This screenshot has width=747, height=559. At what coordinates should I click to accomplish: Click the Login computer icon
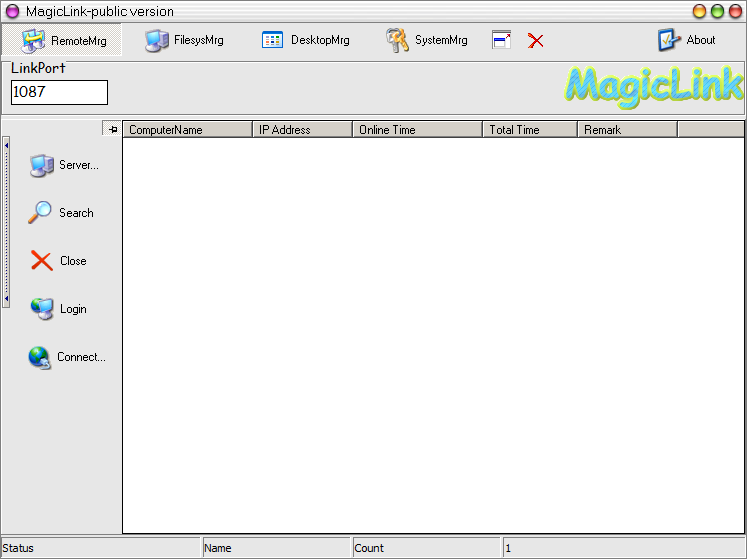point(42,309)
